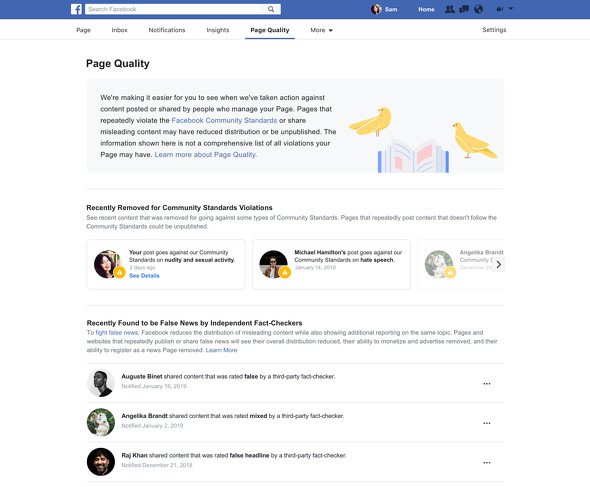The image size is (590, 487).
Task: Click Angelika Brandt's profile picture in the list
Action: tap(101, 422)
